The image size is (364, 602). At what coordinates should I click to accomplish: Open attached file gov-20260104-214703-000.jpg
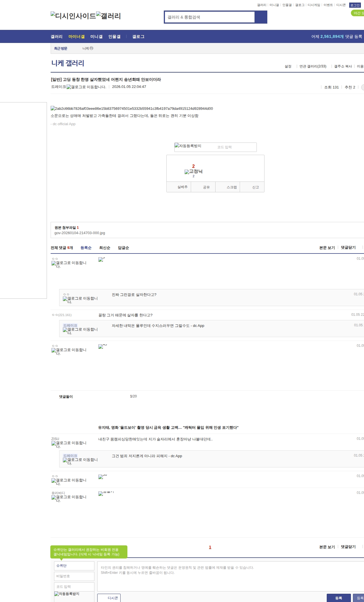(80, 233)
